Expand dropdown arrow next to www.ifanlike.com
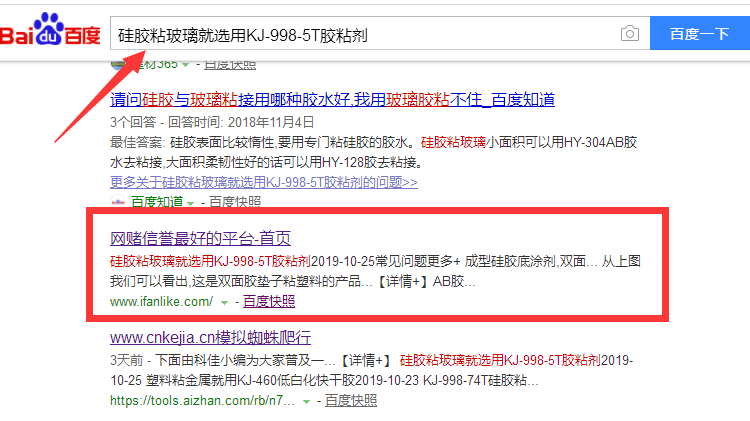The width and height of the screenshot is (750, 421). (224, 303)
